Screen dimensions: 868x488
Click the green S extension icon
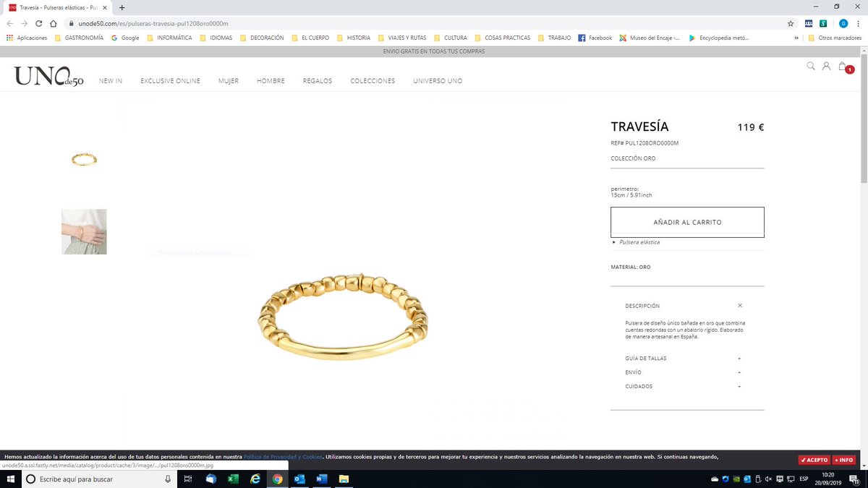[823, 23]
